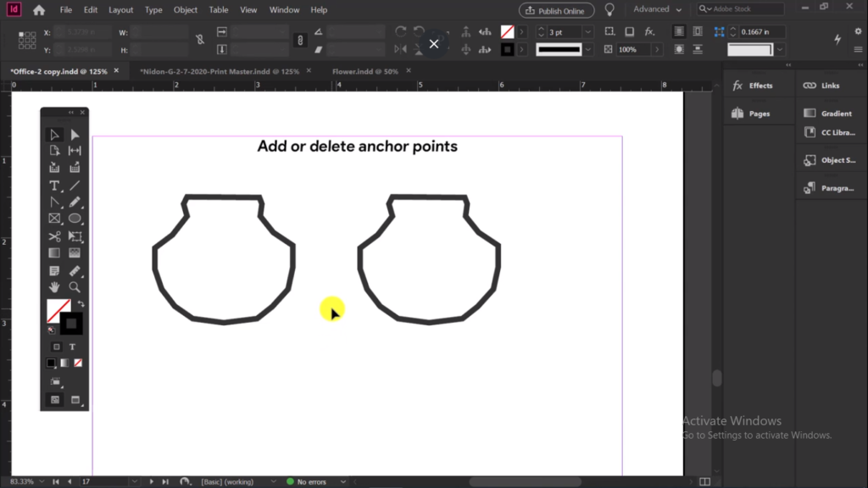This screenshot has width=868, height=488.
Task: Select the Gradient Feather tool
Action: [75, 252]
